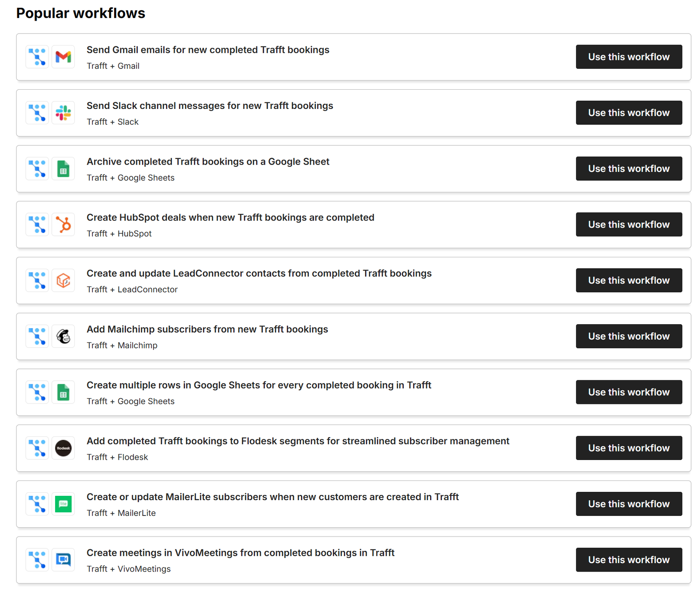This screenshot has width=700, height=589.
Task: Open 'Add completed Trafft bookings to Flodesk' title
Action: pyautogui.click(x=297, y=441)
